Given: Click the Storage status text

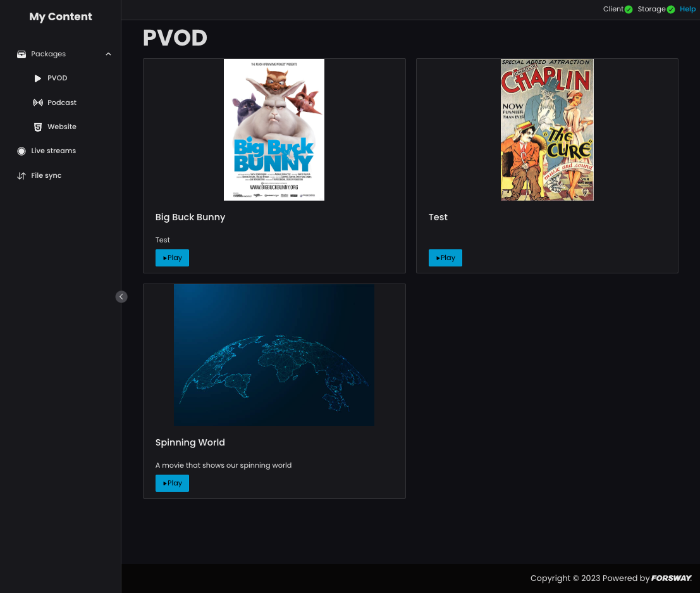Looking at the screenshot, I should point(652,9).
